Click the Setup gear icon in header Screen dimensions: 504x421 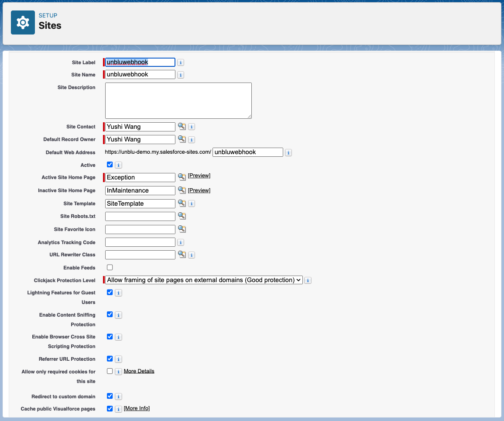click(23, 22)
